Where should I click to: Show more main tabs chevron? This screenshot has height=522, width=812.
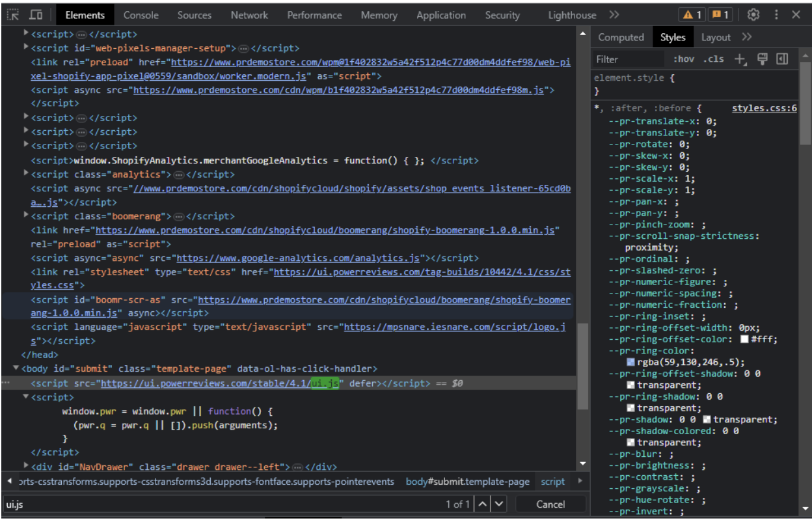[614, 14]
